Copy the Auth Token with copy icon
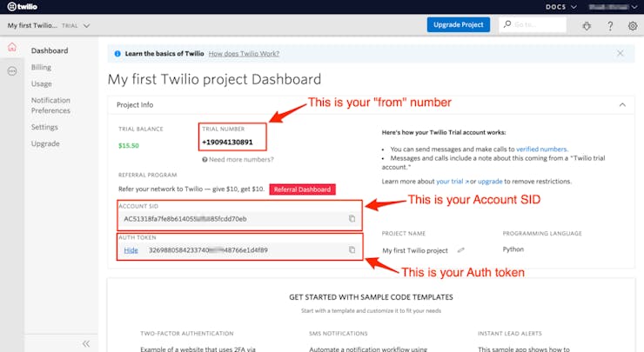The width and height of the screenshot is (644, 352). tap(352, 249)
